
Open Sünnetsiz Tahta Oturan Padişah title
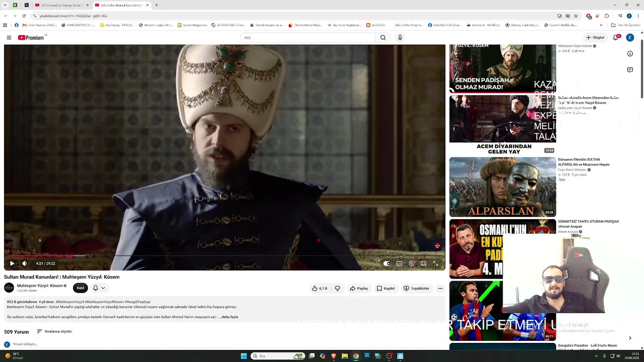[588, 224]
